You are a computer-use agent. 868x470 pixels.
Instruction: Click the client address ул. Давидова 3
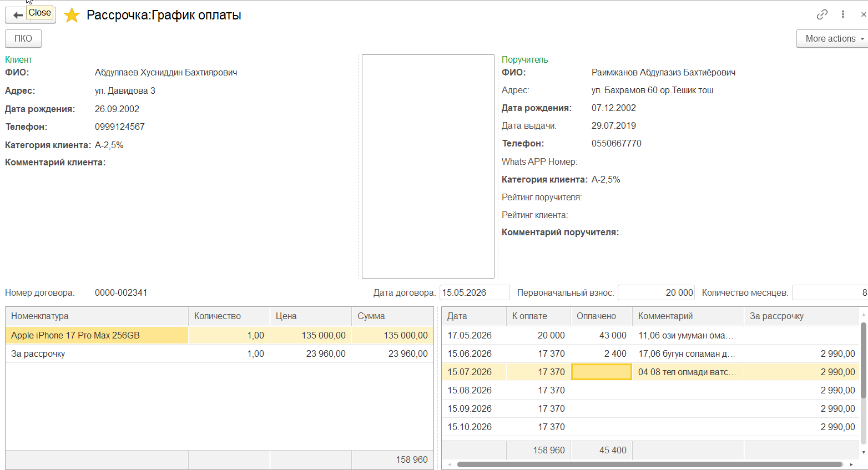(125, 90)
